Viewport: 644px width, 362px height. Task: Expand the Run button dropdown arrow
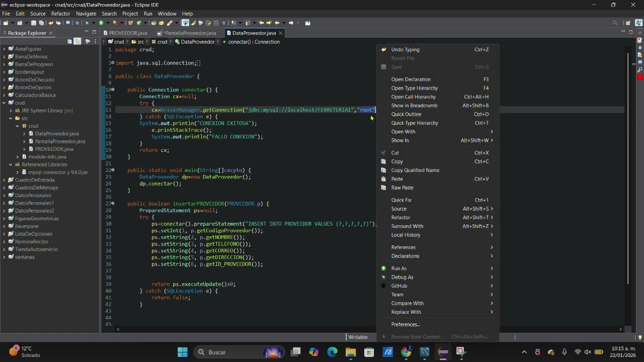point(108,23)
